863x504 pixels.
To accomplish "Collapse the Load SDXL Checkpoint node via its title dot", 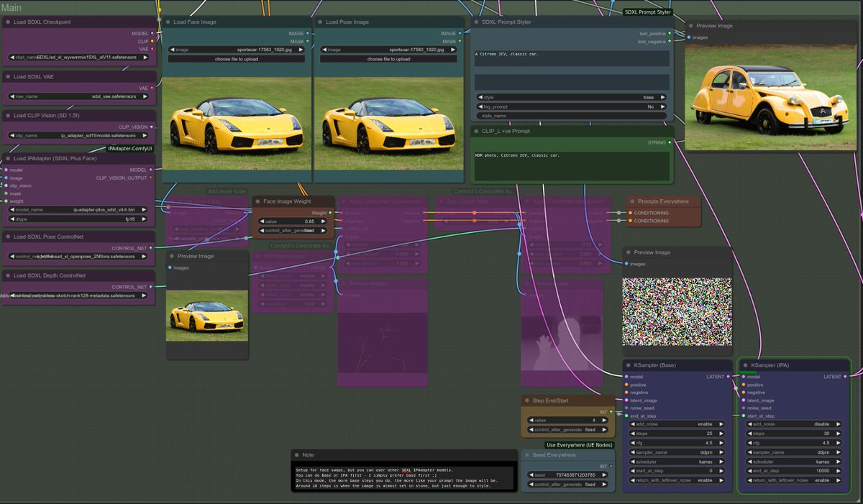I will [8, 22].
